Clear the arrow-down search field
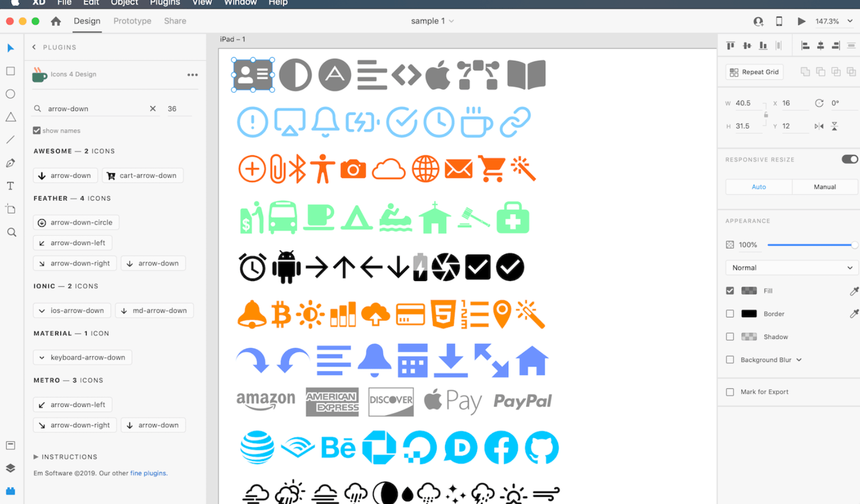Viewport: 860px width, 504px height. (x=153, y=109)
